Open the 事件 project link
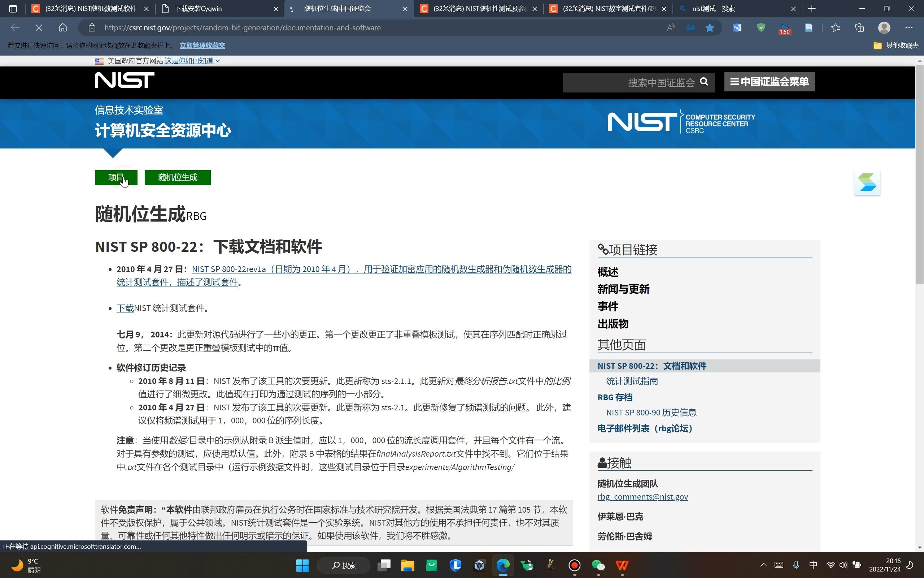This screenshot has width=924, height=578. (607, 307)
